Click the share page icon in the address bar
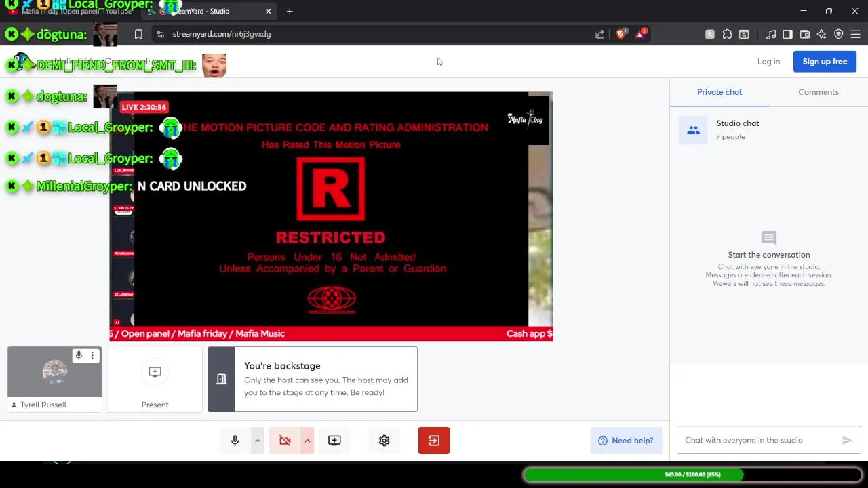868x488 pixels. pos(599,34)
